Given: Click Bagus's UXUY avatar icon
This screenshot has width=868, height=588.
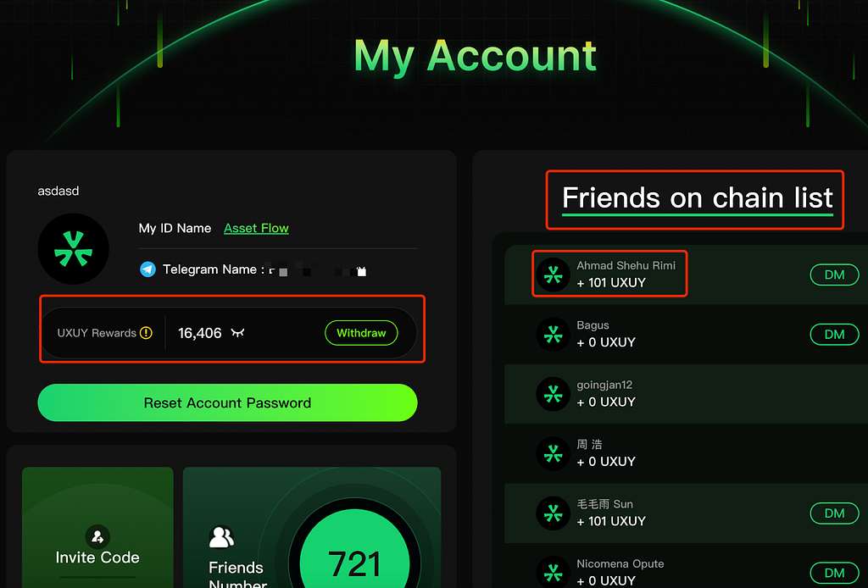Looking at the screenshot, I should click(554, 334).
